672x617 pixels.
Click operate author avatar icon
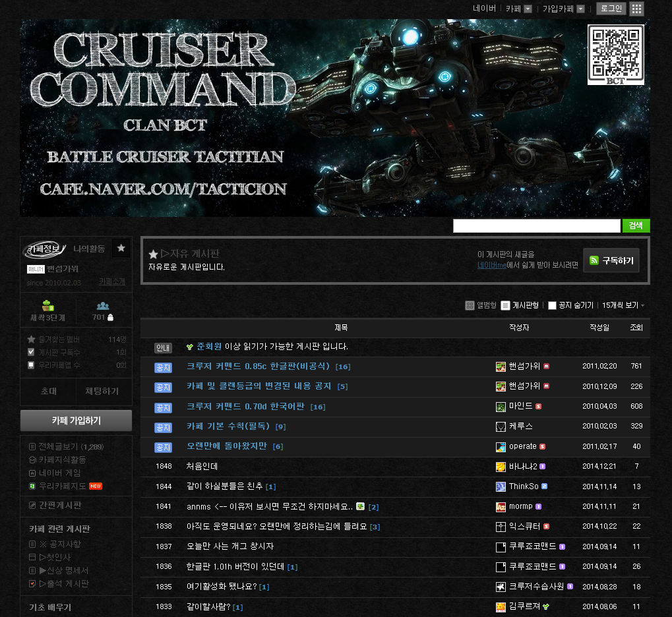pyautogui.click(x=501, y=447)
